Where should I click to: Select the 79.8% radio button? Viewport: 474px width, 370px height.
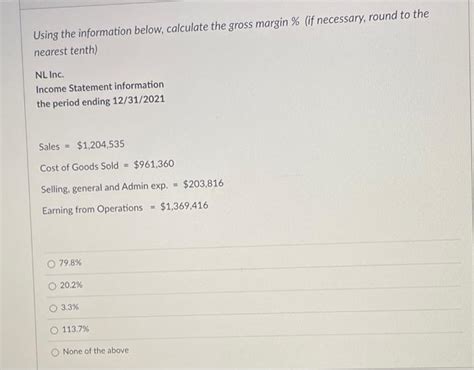click(51, 264)
